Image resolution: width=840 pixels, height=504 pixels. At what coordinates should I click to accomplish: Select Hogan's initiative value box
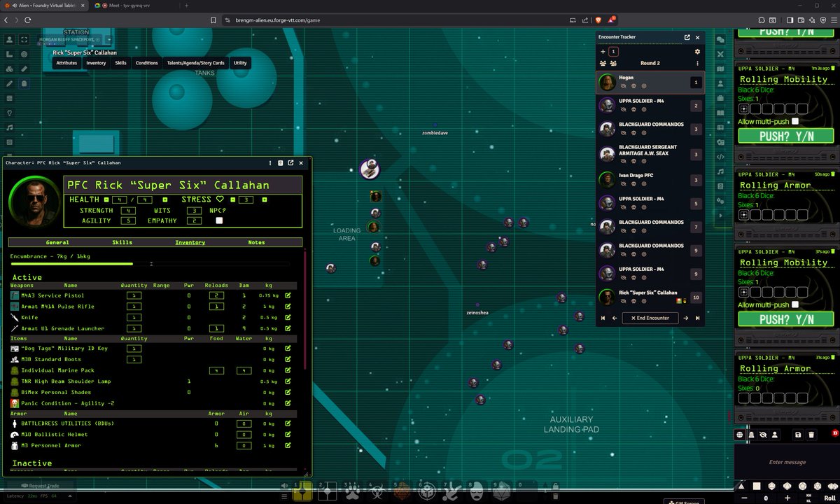click(695, 83)
